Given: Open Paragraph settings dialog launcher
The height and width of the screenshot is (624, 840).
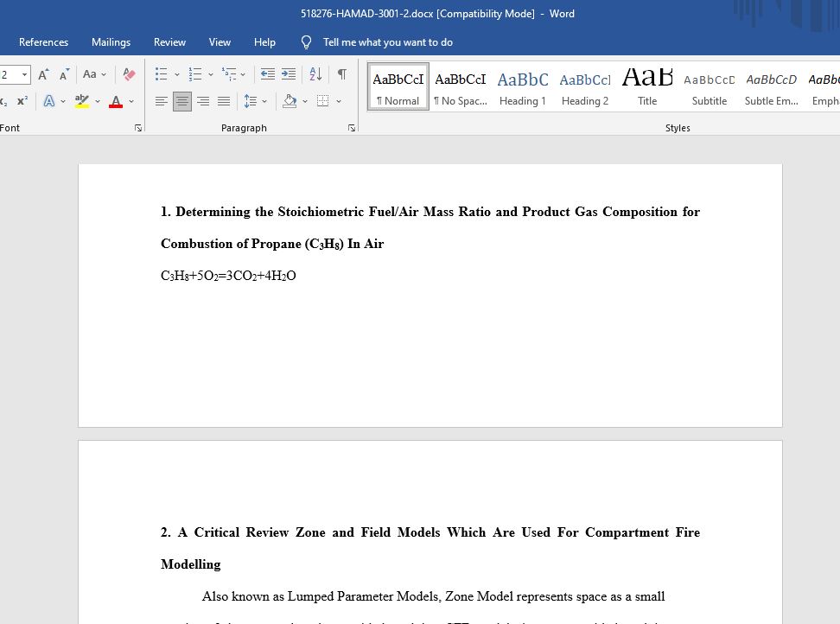Looking at the screenshot, I should pos(352,128).
